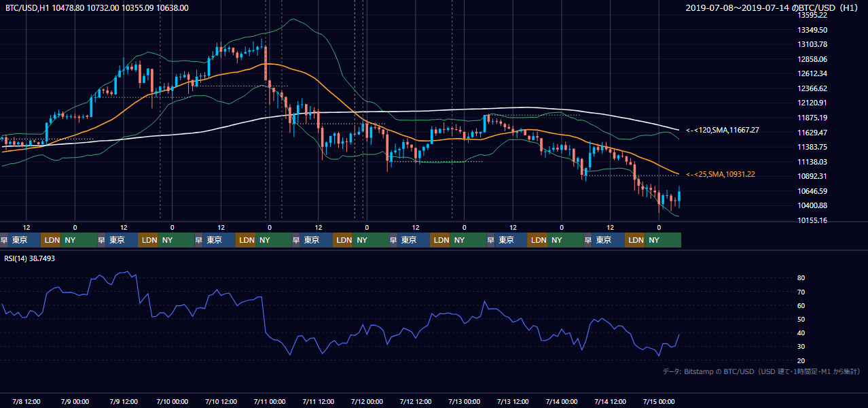Click time axis label 7/14 00:00
This screenshot has width=868, height=408.
pyautogui.click(x=562, y=401)
